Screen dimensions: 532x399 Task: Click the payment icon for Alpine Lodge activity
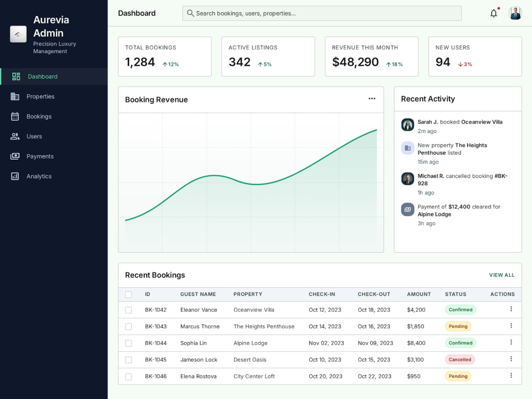(x=408, y=209)
